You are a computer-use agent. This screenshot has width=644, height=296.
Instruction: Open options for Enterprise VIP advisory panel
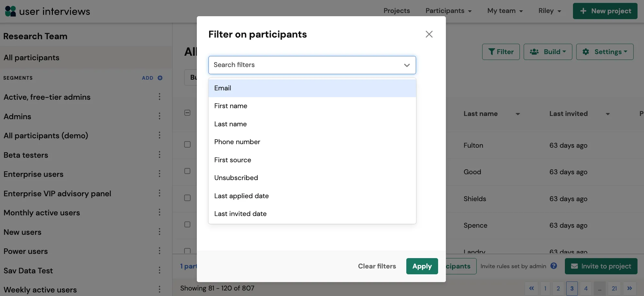click(x=160, y=193)
